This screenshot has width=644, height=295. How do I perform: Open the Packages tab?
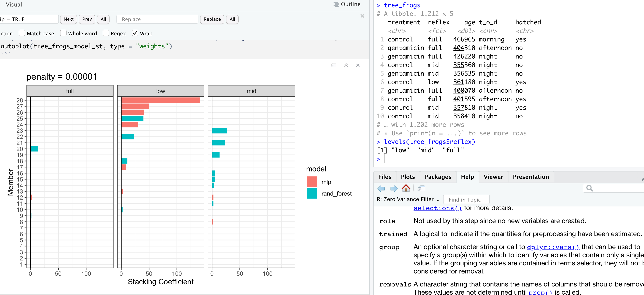438,177
